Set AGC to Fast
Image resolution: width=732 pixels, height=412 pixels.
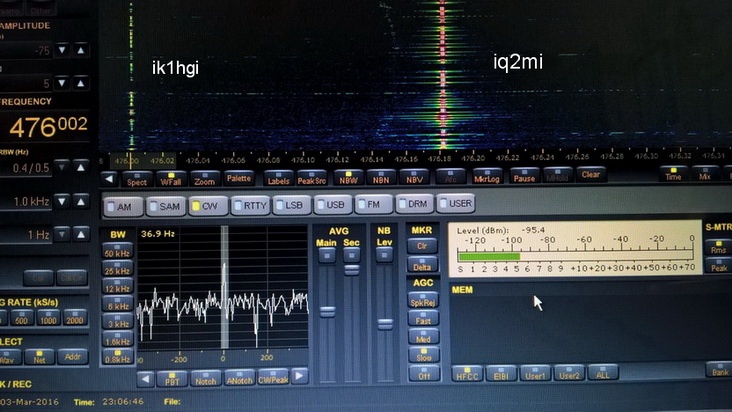click(423, 318)
